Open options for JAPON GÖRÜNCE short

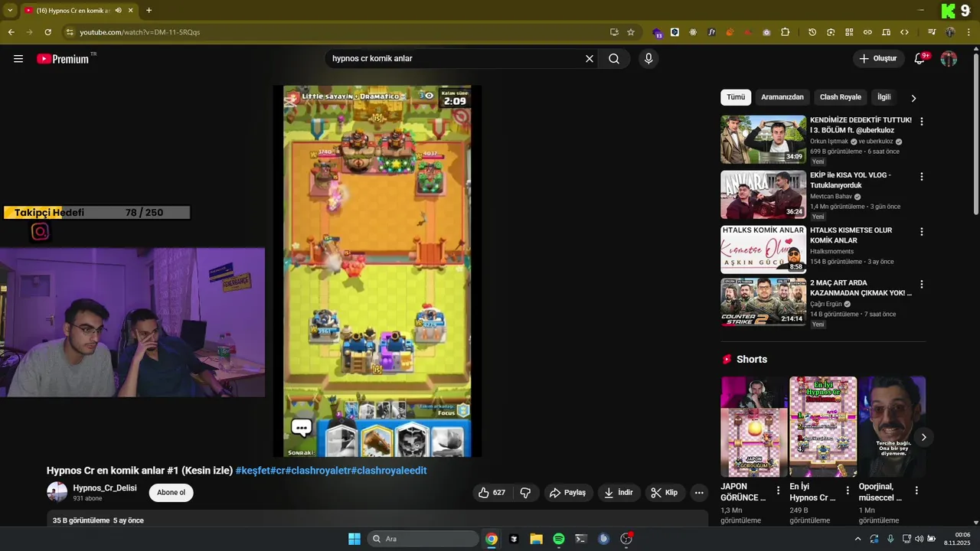pos(779,491)
